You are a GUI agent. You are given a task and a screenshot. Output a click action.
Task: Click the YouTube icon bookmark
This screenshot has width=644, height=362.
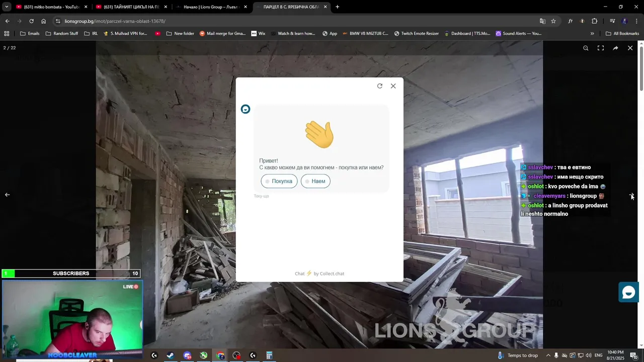[157, 34]
